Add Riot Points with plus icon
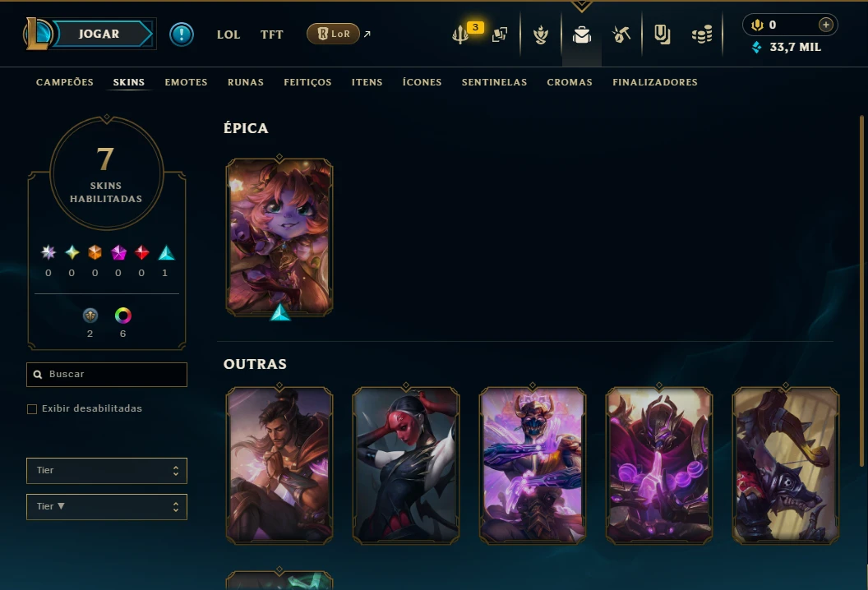 (825, 25)
